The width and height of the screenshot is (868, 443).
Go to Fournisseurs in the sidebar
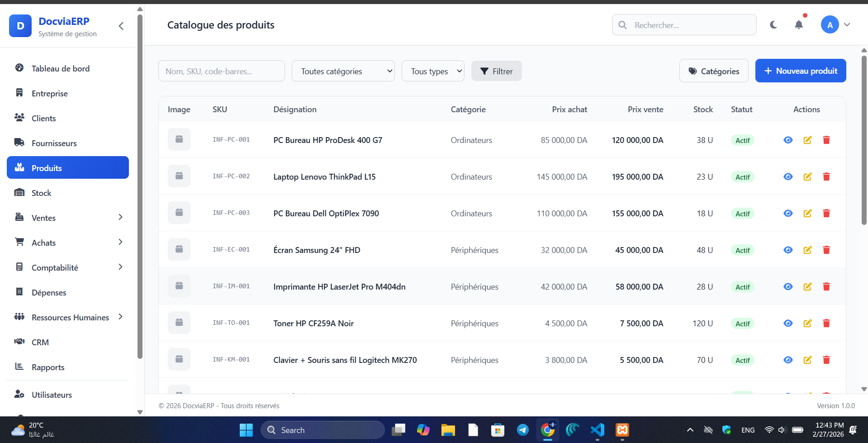click(x=54, y=143)
